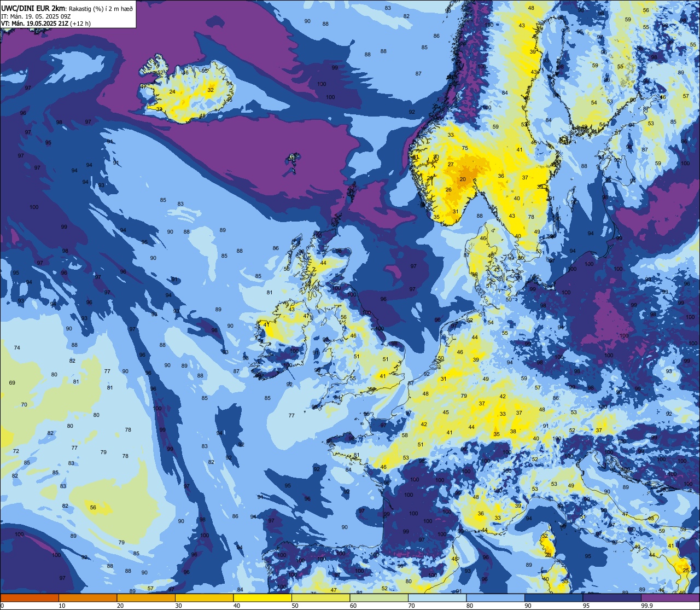Click the 'Rakastig (%) í 2 m hæð' parameter label
700x610 pixels.
point(101,8)
